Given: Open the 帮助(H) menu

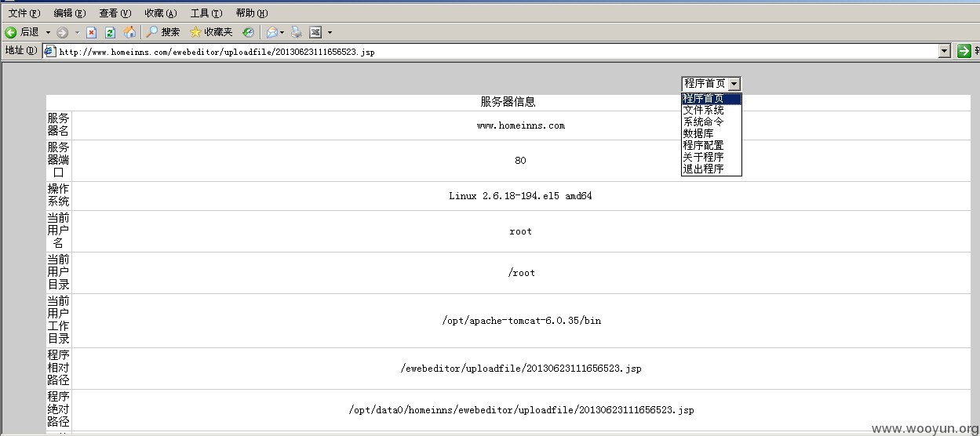Looking at the screenshot, I should (x=252, y=13).
